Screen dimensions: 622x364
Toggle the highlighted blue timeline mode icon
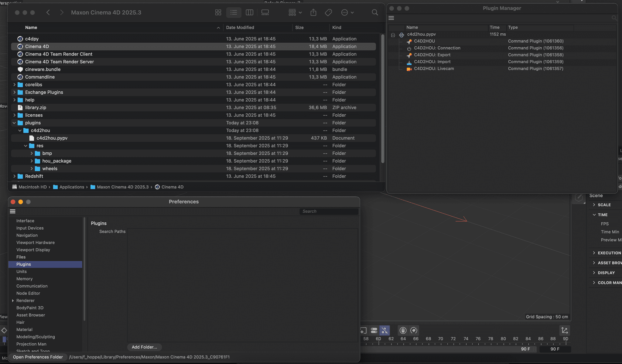pos(385,330)
